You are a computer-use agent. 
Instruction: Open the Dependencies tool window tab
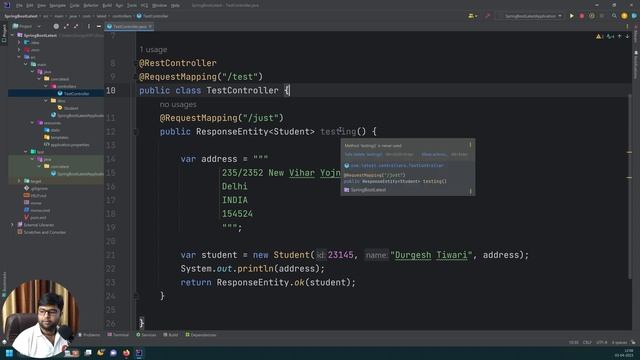coord(200,335)
